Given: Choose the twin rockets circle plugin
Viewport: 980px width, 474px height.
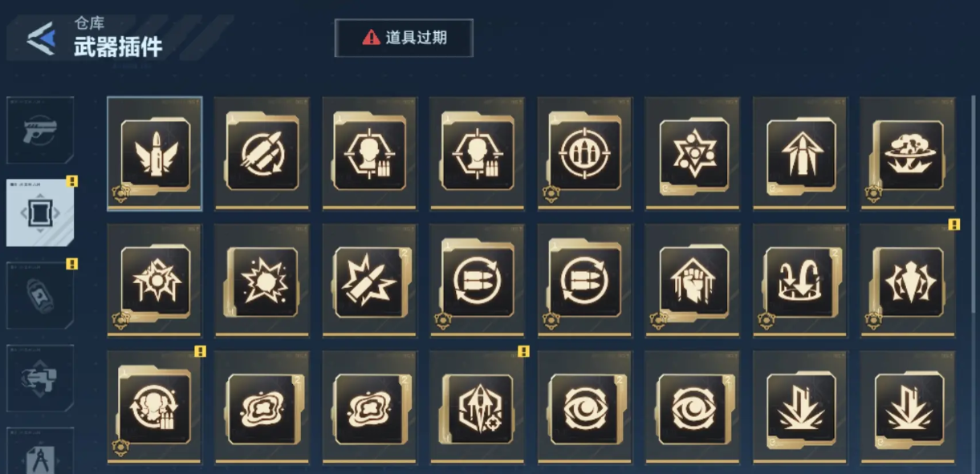Looking at the screenshot, I should pos(262,154).
